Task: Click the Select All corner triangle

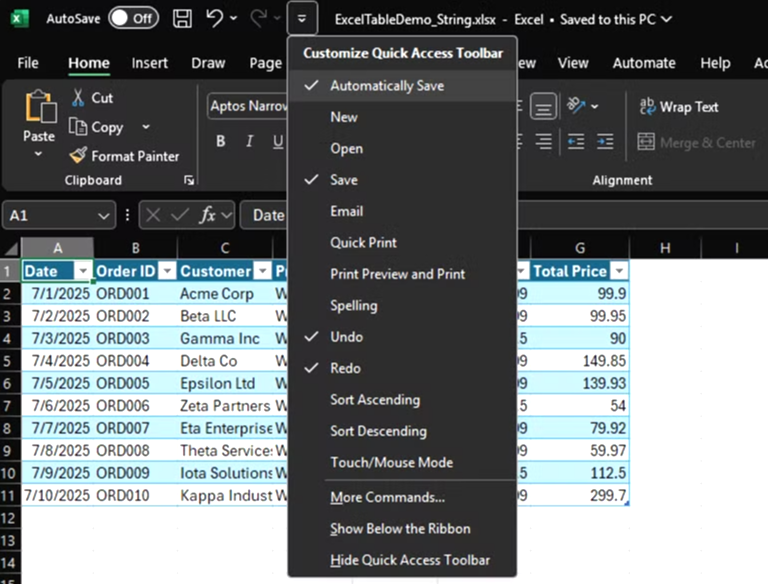Action: 11,248
